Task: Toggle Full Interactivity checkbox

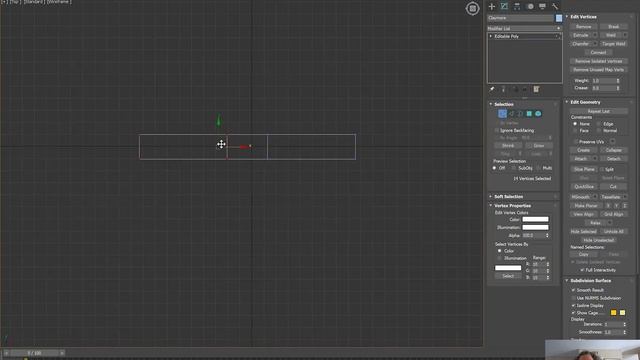Action: 582,270
